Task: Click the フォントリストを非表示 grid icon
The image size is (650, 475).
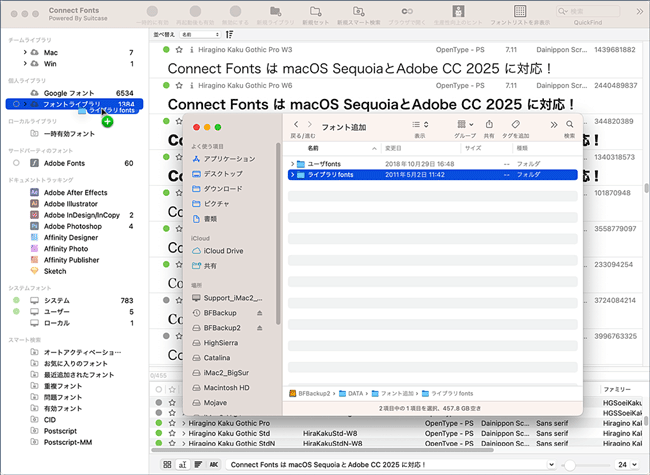Action: 520,11
